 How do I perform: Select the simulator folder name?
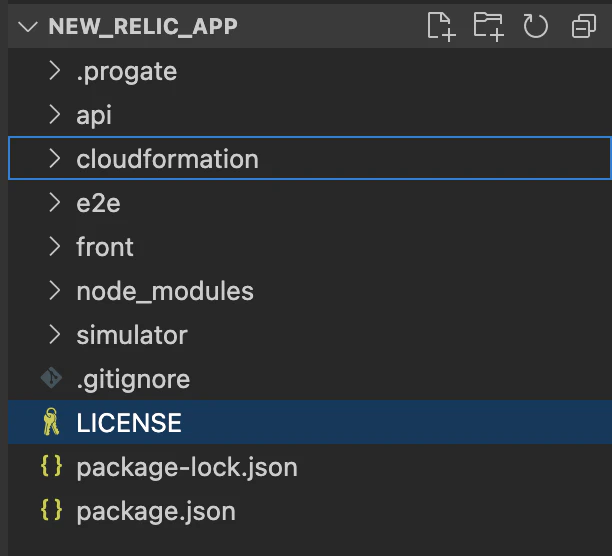tap(132, 335)
